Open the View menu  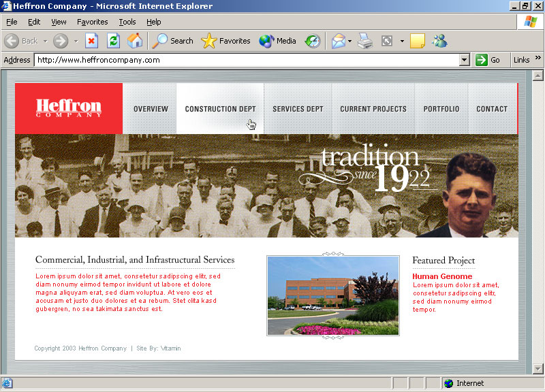click(x=59, y=22)
